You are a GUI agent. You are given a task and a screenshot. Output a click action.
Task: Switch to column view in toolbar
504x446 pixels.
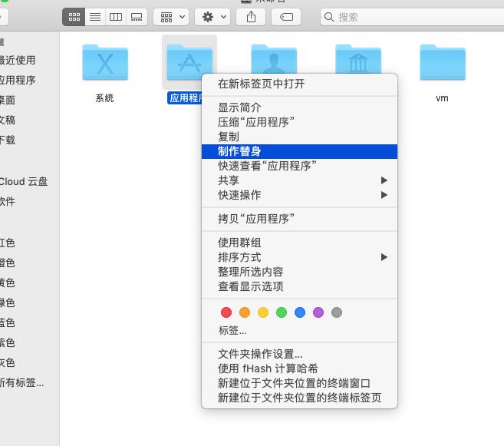pos(116,17)
